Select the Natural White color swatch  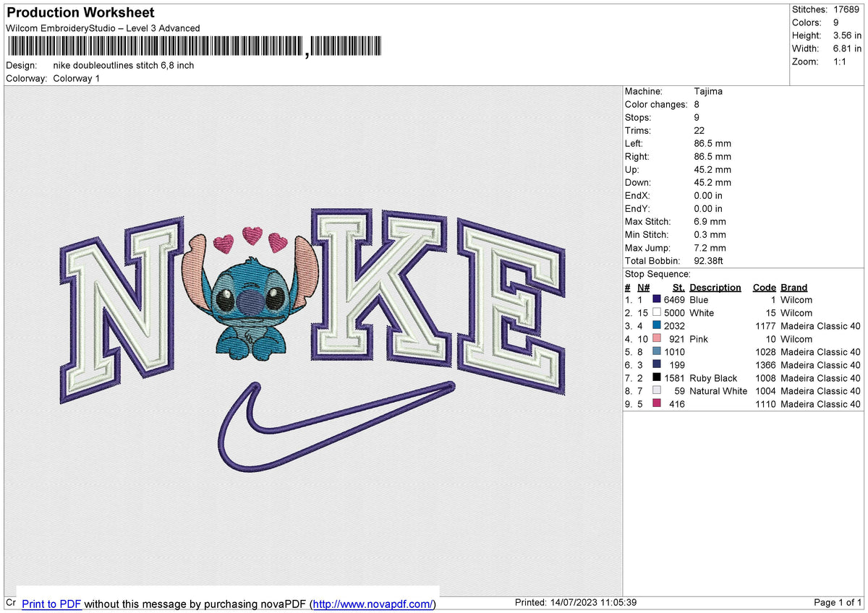(657, 391)
